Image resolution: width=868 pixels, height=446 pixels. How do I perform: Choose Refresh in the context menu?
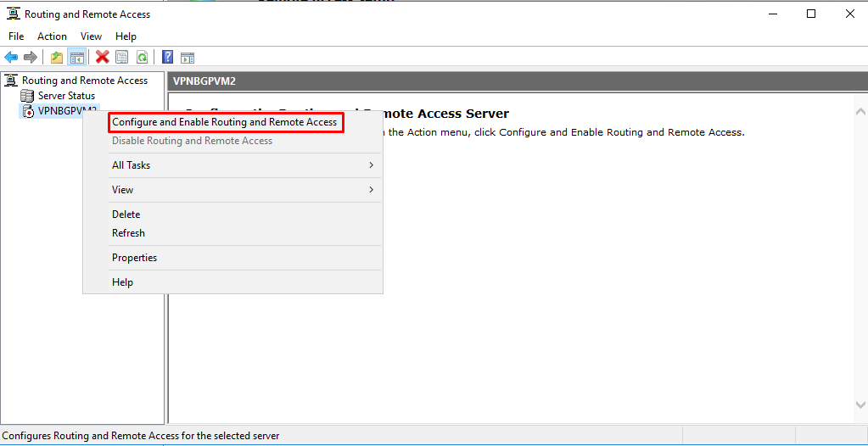(128, 233)
